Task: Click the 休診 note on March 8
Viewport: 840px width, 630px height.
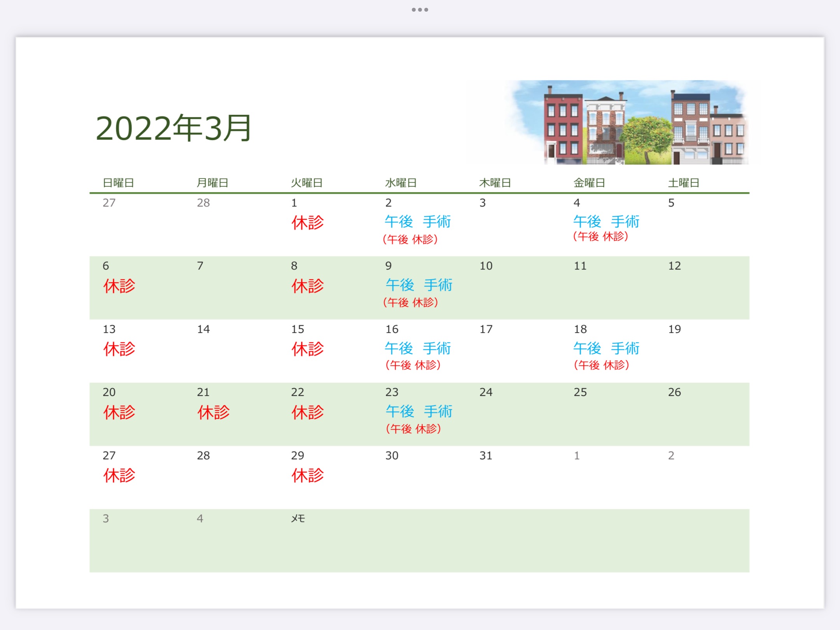Action: point(308,286)
